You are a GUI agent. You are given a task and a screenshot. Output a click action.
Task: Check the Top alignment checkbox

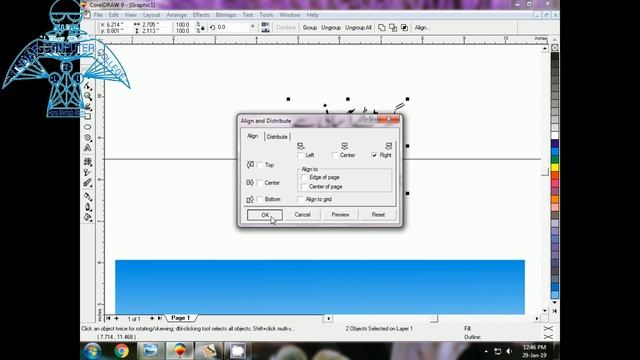click(260, 165)
